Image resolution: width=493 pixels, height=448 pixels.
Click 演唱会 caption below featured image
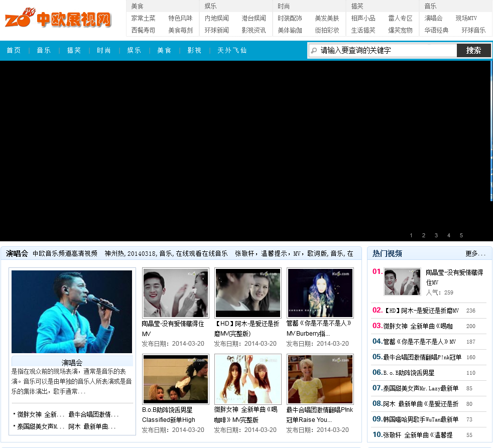click(72, 363)
